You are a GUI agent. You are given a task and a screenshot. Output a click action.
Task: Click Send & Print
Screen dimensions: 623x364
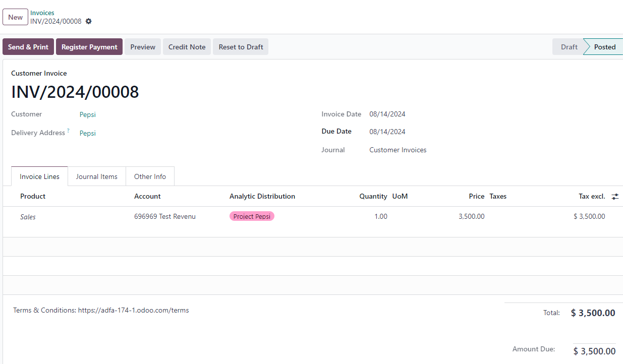28,47
